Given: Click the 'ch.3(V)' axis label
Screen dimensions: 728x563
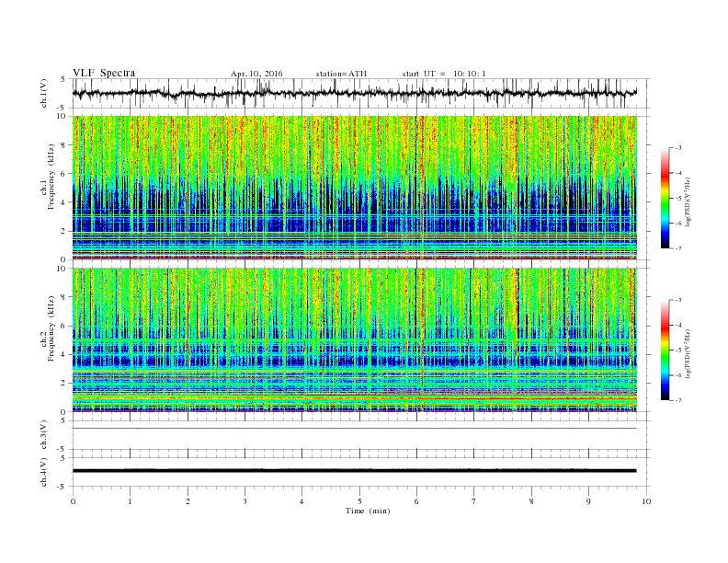Looking at the screenshot, I should pos(44,435).
